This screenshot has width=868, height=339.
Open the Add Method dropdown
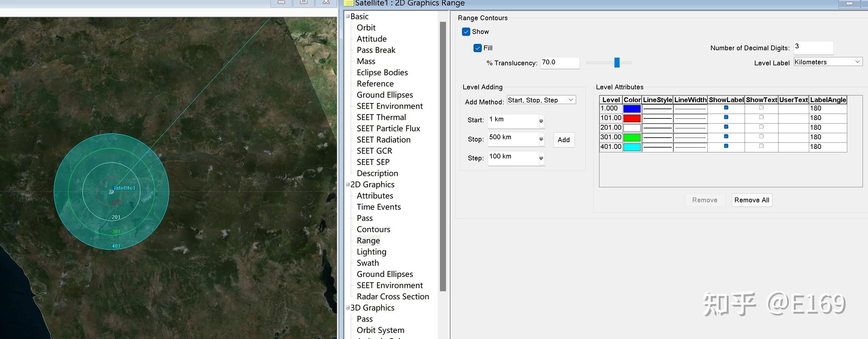[x=541, y=100]
